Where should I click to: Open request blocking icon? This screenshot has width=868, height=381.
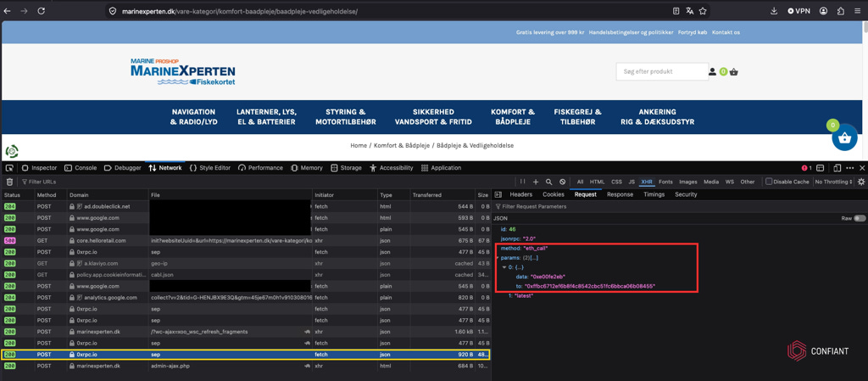point(563,182)
